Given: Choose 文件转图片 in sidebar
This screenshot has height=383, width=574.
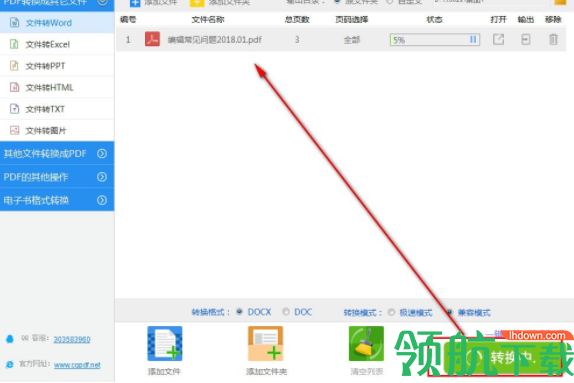Looking at the screenshot, I should [x=57, y=130].
